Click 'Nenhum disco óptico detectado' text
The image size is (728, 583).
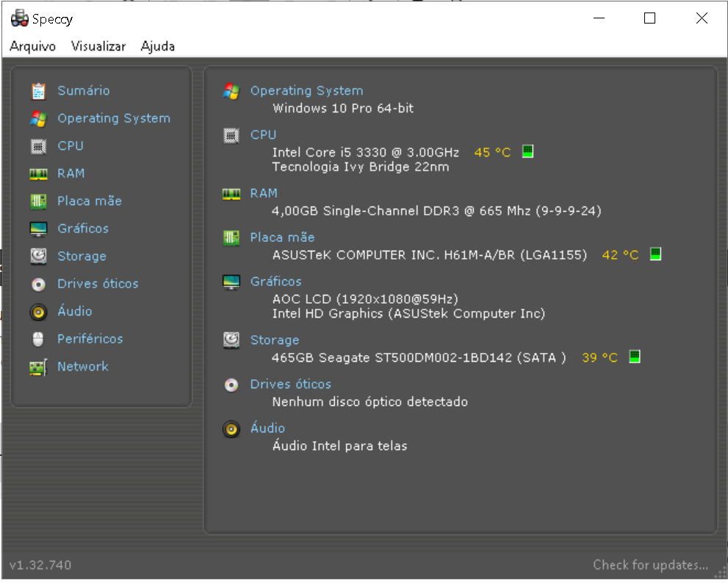point(370,402)
